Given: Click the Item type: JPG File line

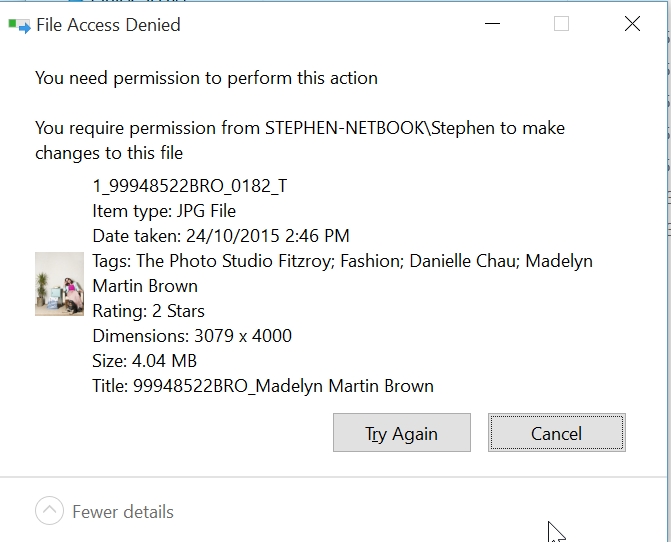Looking at the screenshot, I should pyautogui.click(x=164, y=211).
